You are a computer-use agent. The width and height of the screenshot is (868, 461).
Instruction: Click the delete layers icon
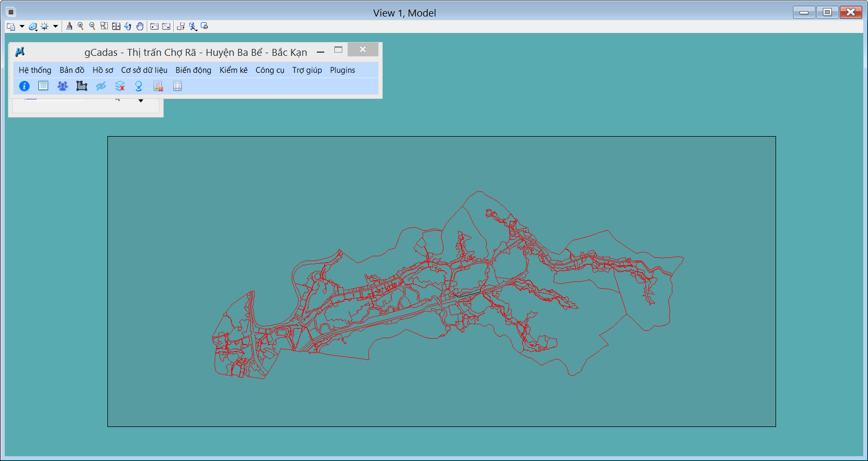click(120, 86)
